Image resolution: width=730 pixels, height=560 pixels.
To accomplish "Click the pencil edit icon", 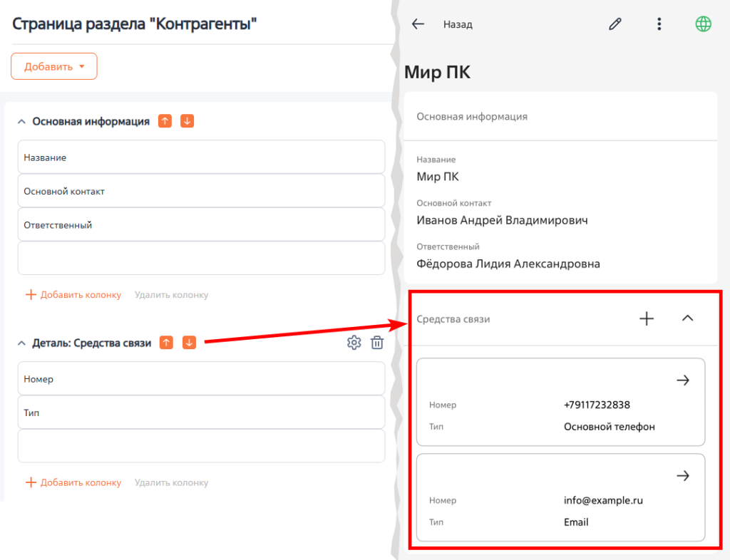I will point(615,24).
